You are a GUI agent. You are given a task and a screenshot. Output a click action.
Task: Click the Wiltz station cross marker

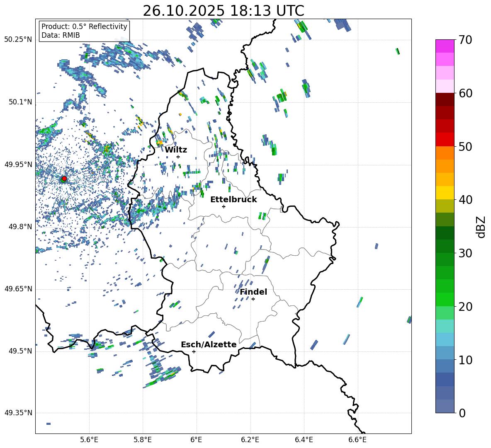coord(178,157)
